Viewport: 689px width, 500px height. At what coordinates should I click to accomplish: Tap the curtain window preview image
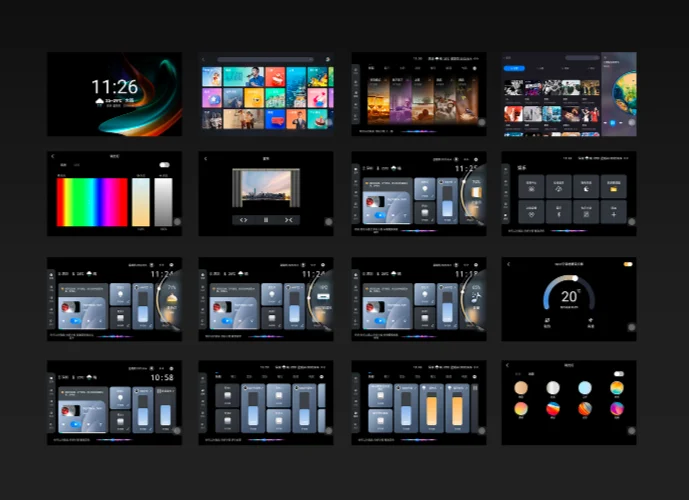coord(266,187)
